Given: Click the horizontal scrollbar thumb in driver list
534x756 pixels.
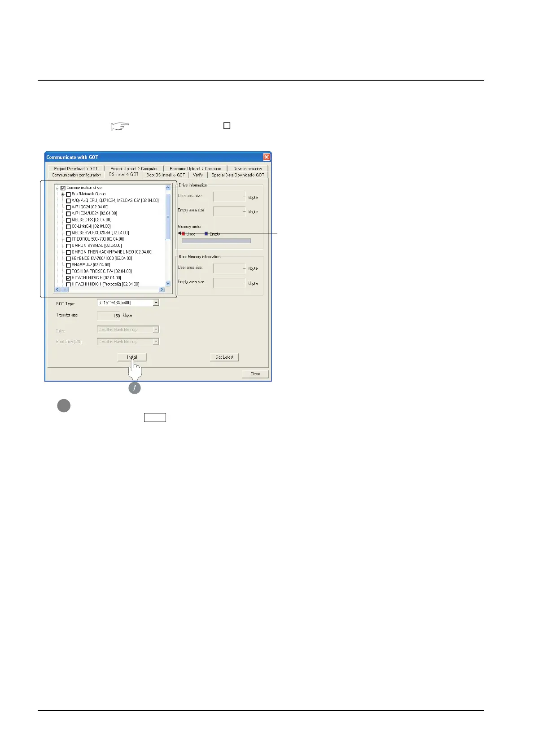Looking at the screenshot, I should coord(64,290).
